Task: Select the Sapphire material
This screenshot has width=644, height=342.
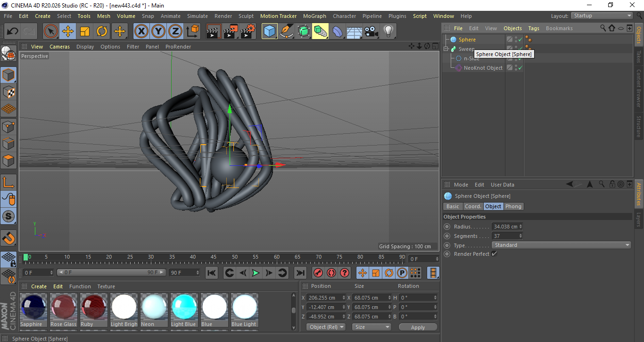Action: [33, 310]
